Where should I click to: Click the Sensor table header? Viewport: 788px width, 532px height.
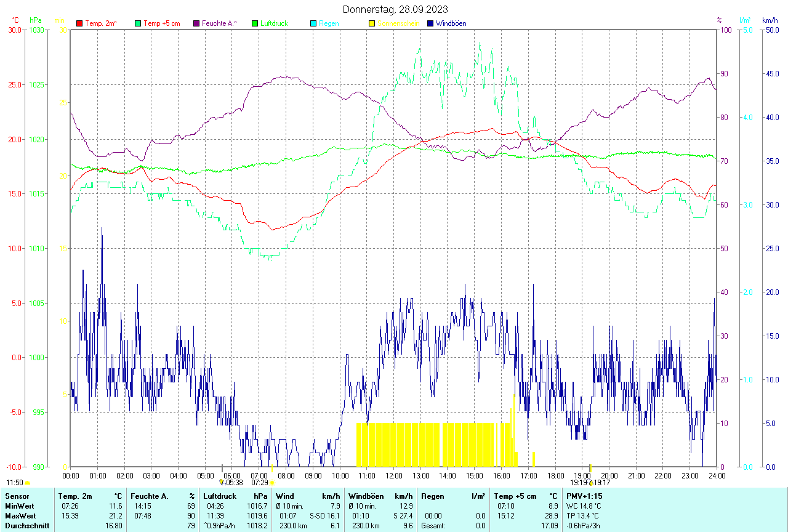click(17, 496)
